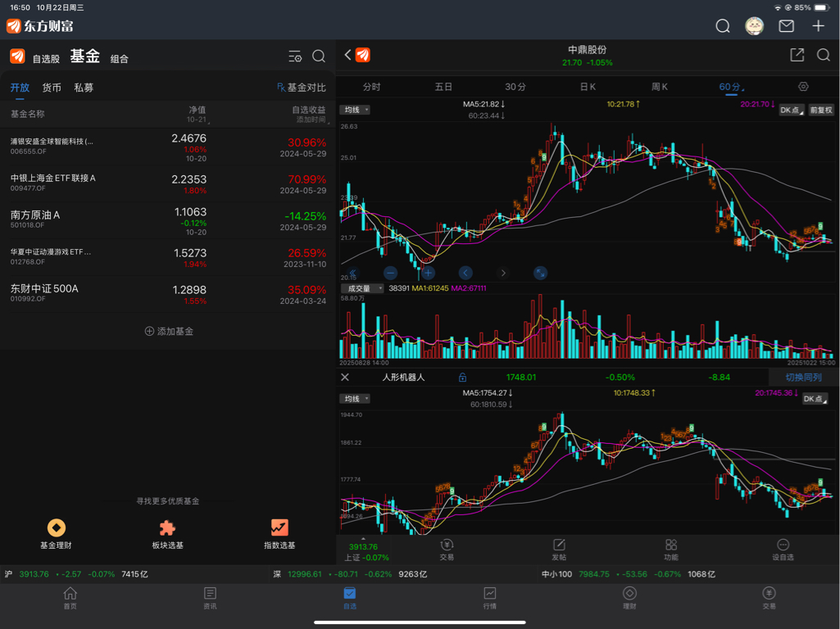Screen dimensions: 840x629
Task: Switch chart to 周K period
Action: pos(660,87)
